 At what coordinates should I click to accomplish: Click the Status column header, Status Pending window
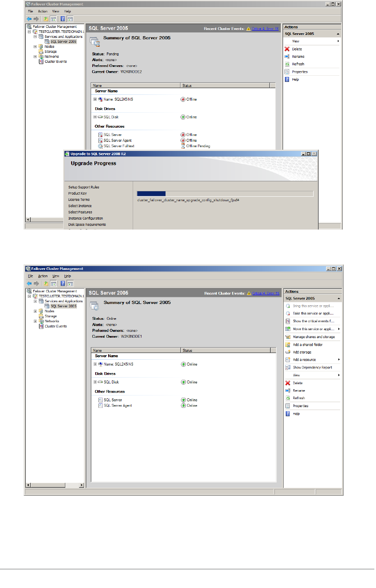click(225, 86)
